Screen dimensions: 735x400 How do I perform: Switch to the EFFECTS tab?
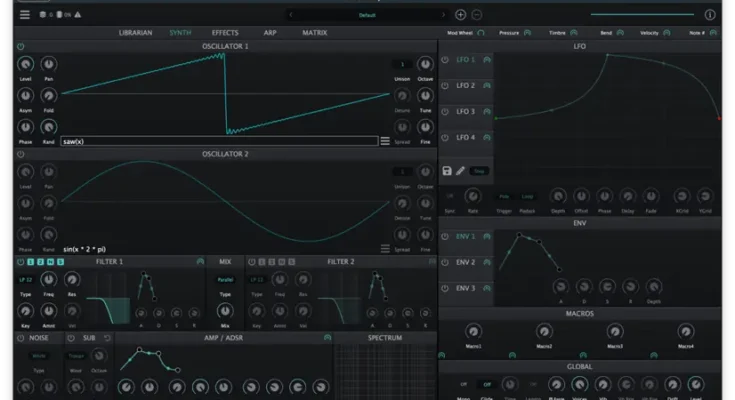[x=225, y=33]
